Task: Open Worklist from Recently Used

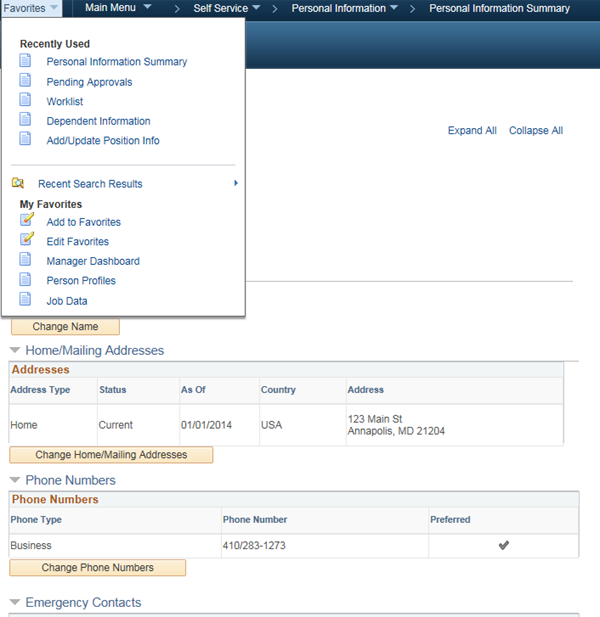Action: (x=65, y=102)
